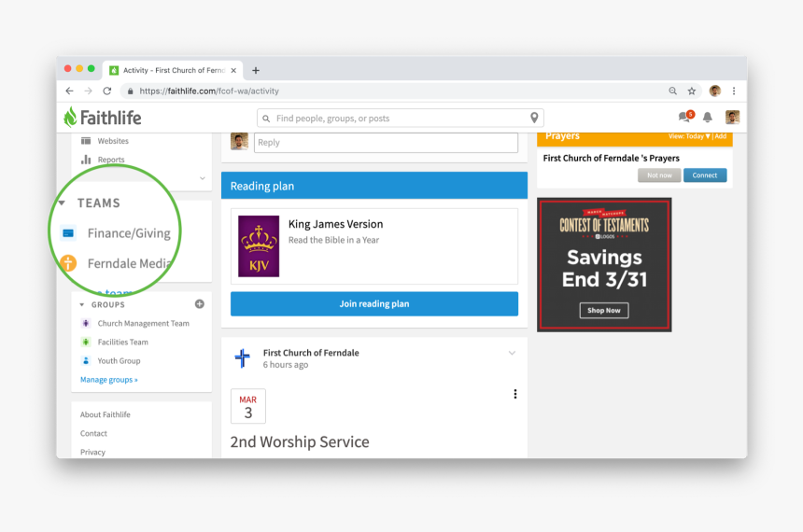Open the post options chevron for First Church of Ferndale

(x=512, y=353)
